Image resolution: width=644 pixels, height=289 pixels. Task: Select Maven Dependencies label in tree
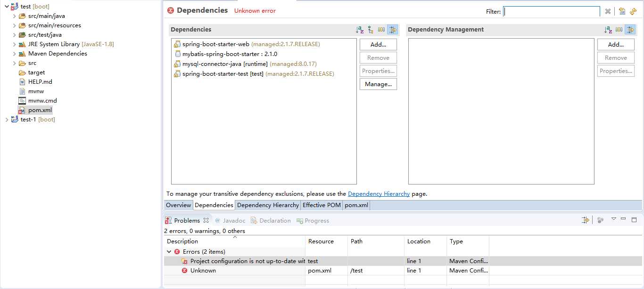tap(58, 54)
